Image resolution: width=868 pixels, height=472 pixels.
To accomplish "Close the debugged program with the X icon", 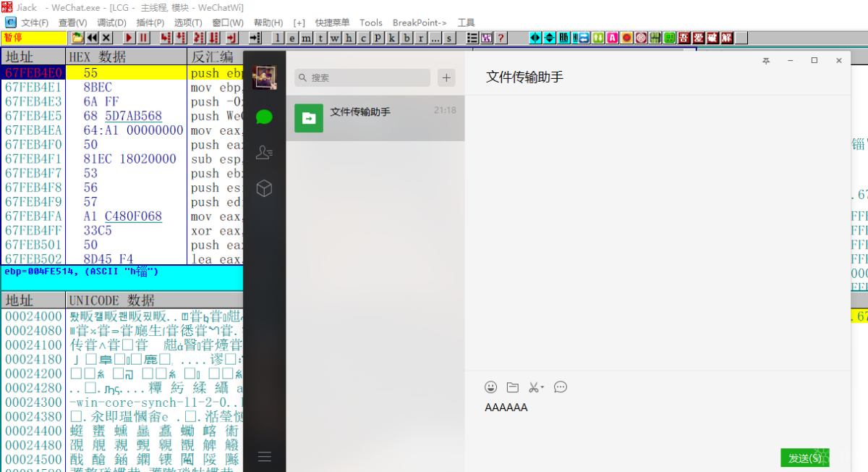I will (106, 38).
